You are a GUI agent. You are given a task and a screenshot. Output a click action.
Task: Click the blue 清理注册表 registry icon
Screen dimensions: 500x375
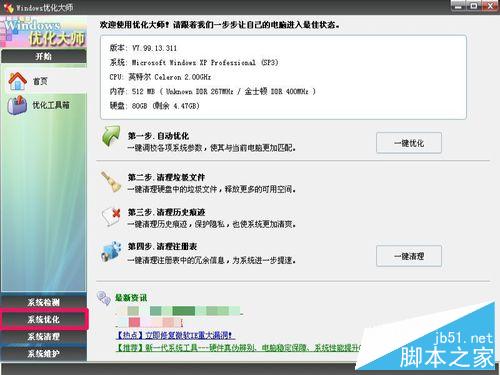click(111, 251)
